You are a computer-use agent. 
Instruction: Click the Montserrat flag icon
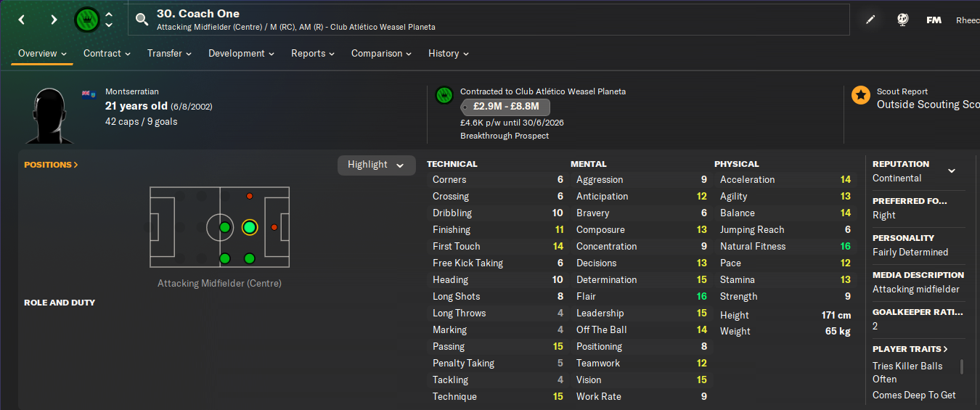tap(90, 94)
